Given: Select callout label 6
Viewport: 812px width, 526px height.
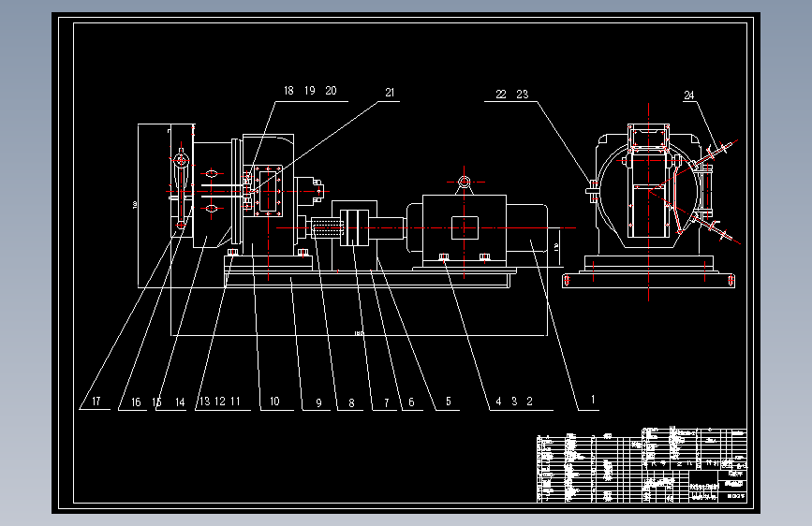Looking at the screenshot, I should tap(411, 402).
